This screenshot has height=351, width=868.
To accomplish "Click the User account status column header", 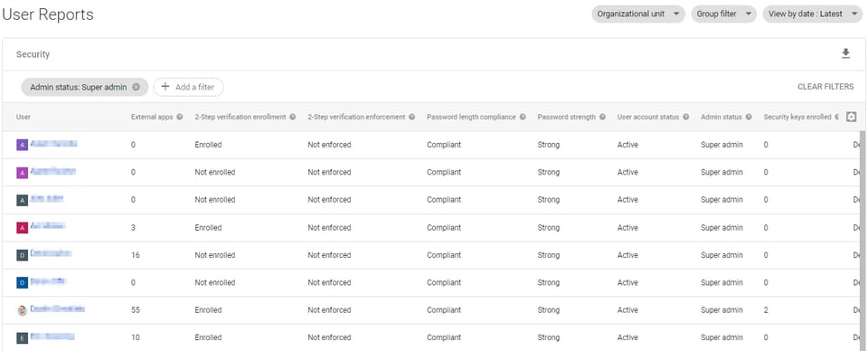I will (x=648, y=118).
